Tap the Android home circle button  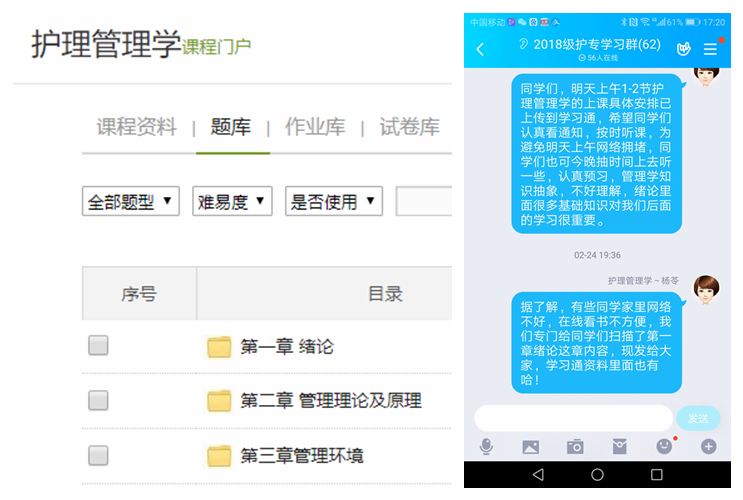click(597, 474)
